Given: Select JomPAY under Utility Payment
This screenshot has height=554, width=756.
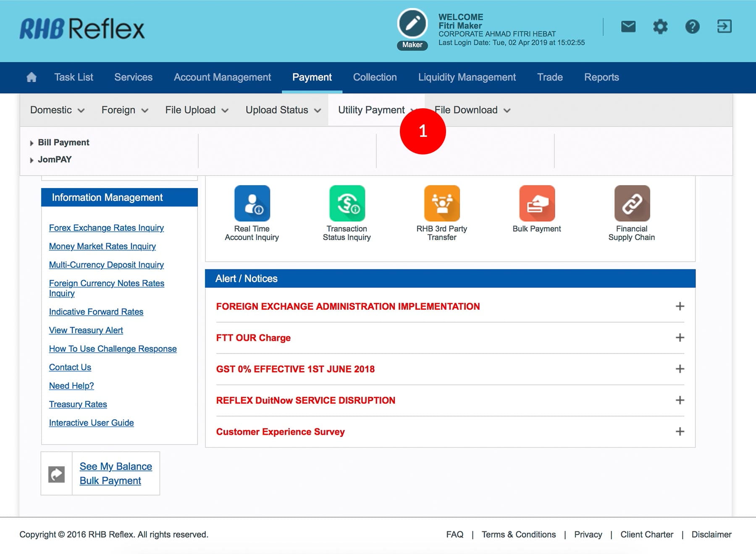Looking at the screenshot, I should pyautogui.click(x=55, y=159).
